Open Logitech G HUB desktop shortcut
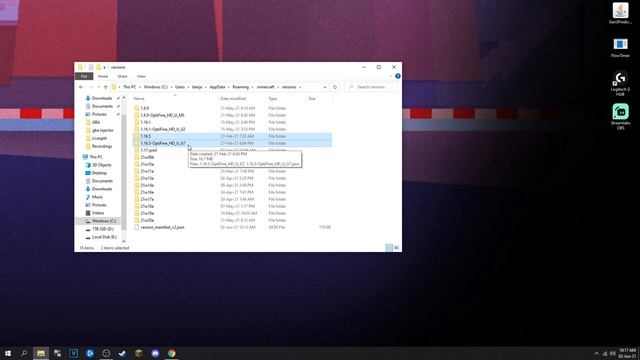The width and height of the screenshot is (640, 360). pyautogui.click(x=620, y=83)
